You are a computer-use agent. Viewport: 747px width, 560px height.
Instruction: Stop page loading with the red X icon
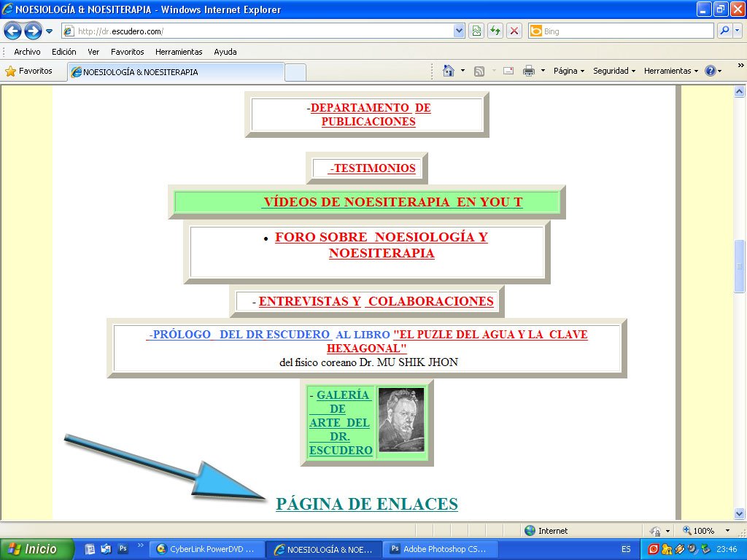click(x=514, y=31)
